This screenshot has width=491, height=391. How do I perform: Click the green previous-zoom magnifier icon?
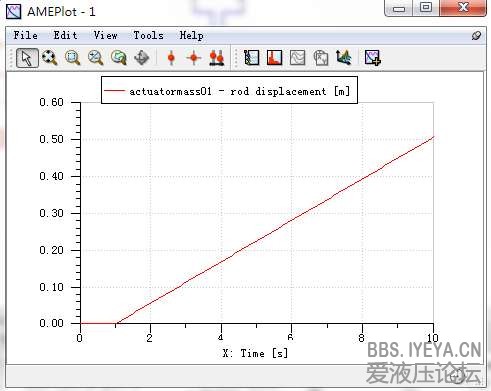pos(118,58)
